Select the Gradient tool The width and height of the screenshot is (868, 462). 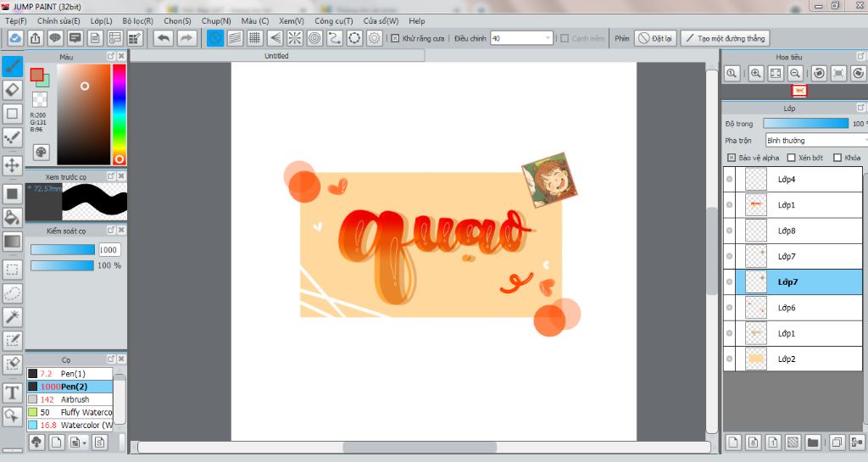12,242
